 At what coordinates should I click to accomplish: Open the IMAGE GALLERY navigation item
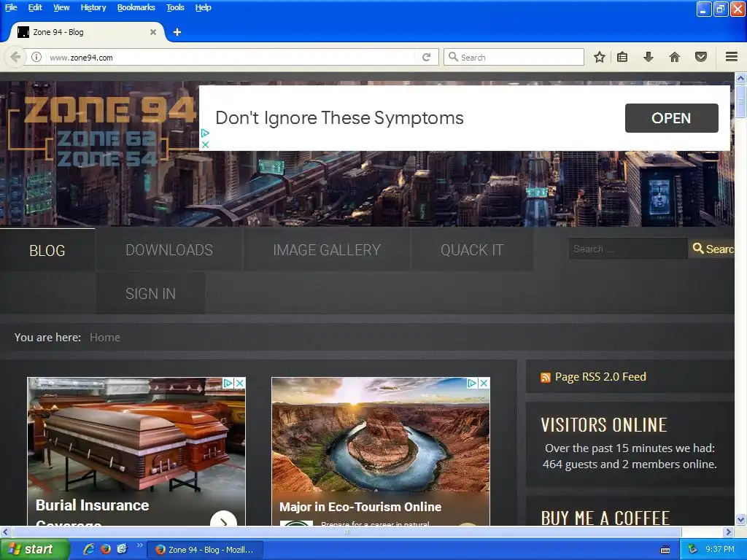pyautogui.click(x=327, y=250)
